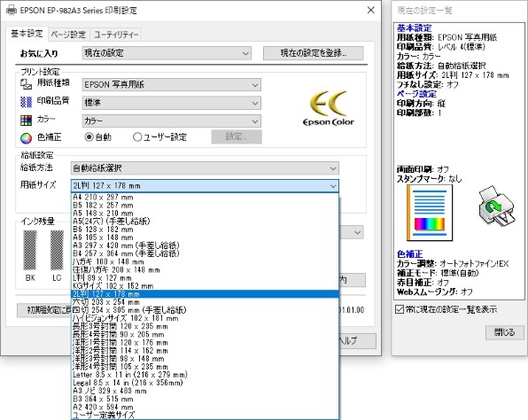The height and width of the screenshot is (420, 528).
Task: Choose B3 364 x 515 mm
Action: tap(205, 399)
